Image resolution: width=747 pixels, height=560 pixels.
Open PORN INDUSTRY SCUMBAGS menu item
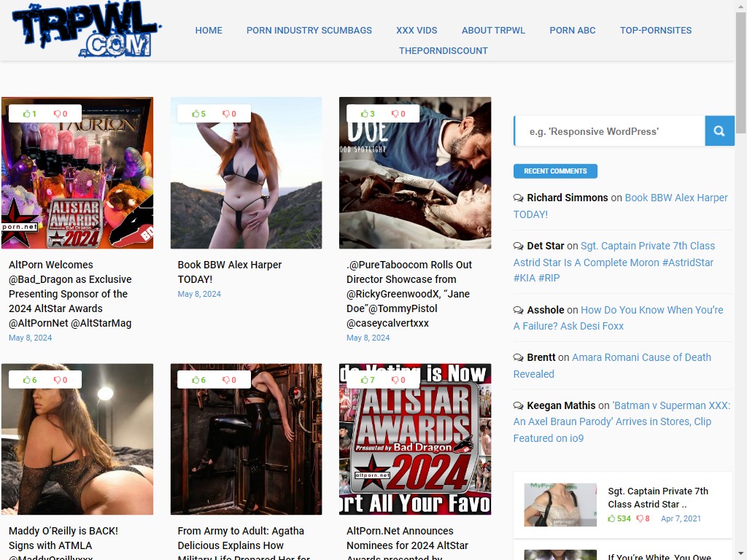[309, 30]
